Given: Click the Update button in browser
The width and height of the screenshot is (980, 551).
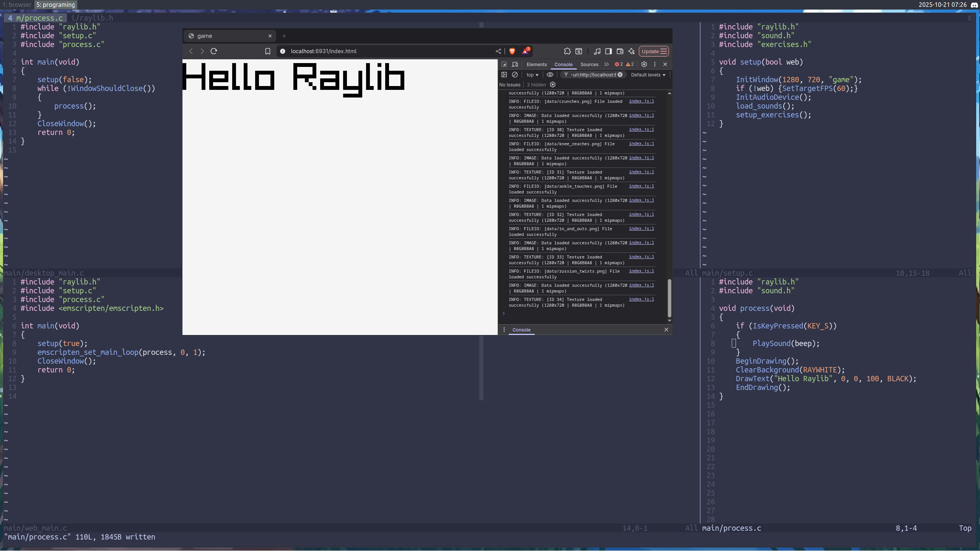Looking at the screenshot, I should tap(654, 51).
